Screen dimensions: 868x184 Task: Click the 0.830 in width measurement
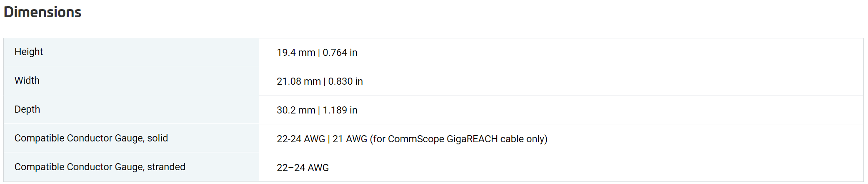pyautogui.click(x=345, y=81)
